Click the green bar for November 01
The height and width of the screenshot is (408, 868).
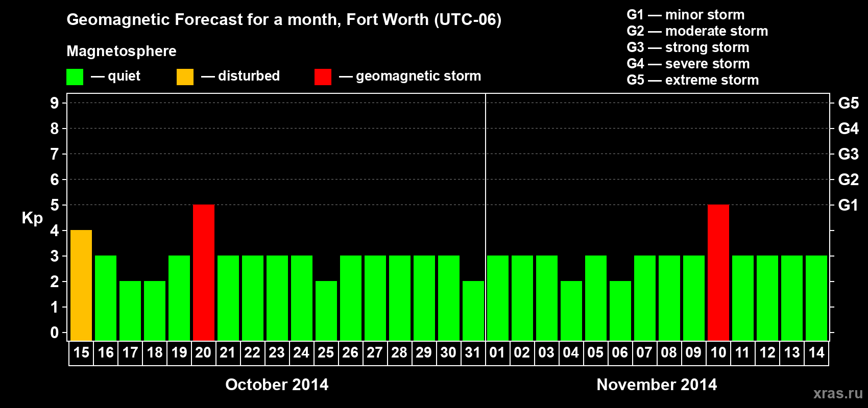[x=498, y=298]
